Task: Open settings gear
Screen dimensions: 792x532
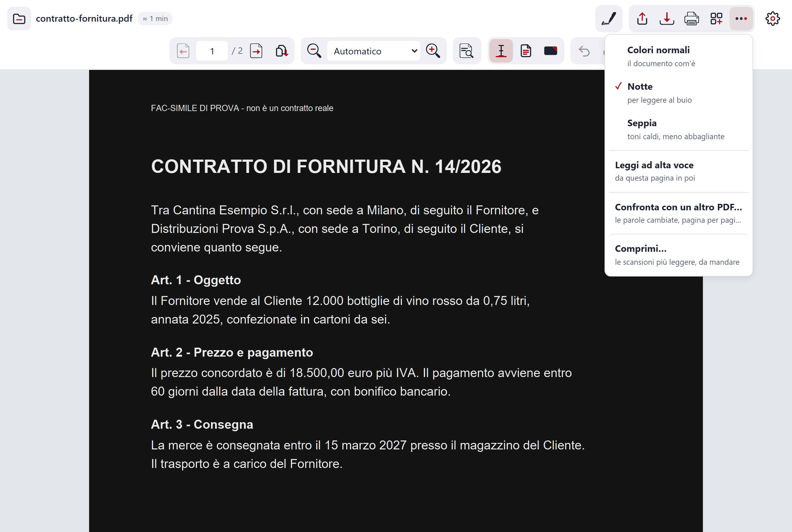Action: (x=773, y=19)
